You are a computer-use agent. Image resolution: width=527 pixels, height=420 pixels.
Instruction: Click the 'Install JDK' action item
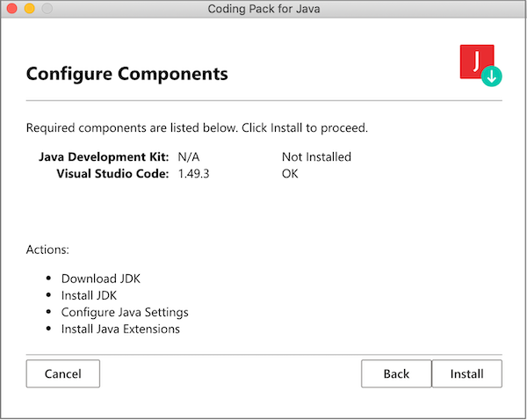89,295
